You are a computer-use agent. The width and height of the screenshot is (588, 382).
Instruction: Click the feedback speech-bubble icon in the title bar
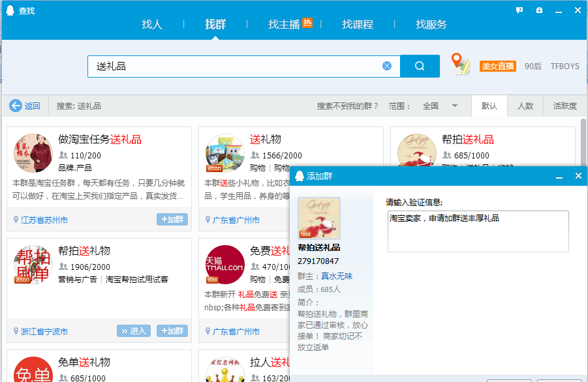tap(519, 10)
